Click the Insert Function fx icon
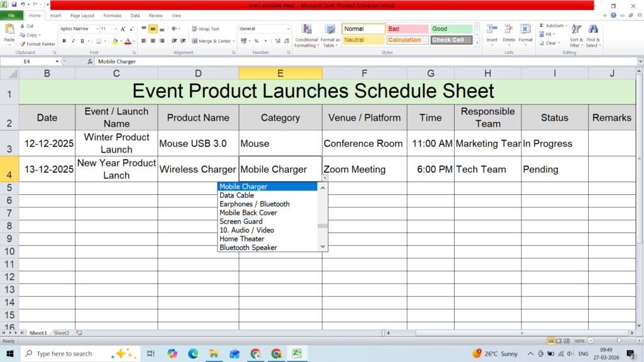Viewport: 644px width, 362px height. (x=90, y=62)
